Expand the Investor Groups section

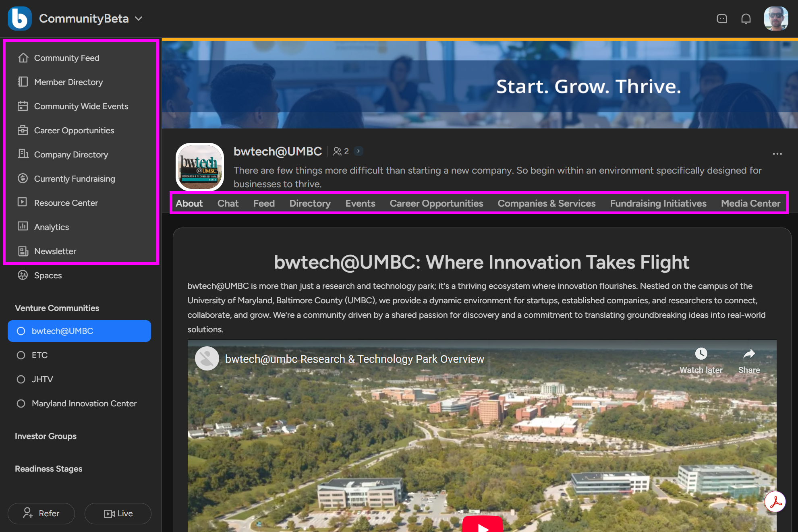[46, 436]
